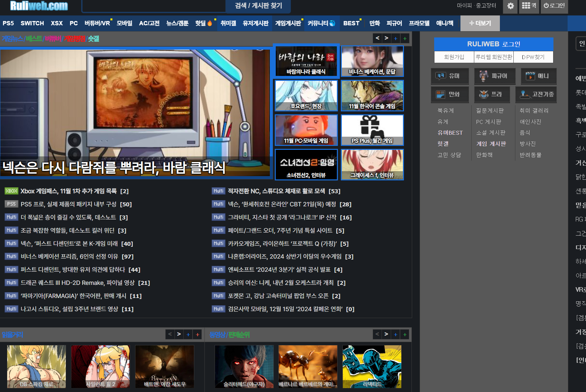The image size is (586, 392).
Task: Click the 검색 / 게시판 찾기 button
Action: (258, 6)
